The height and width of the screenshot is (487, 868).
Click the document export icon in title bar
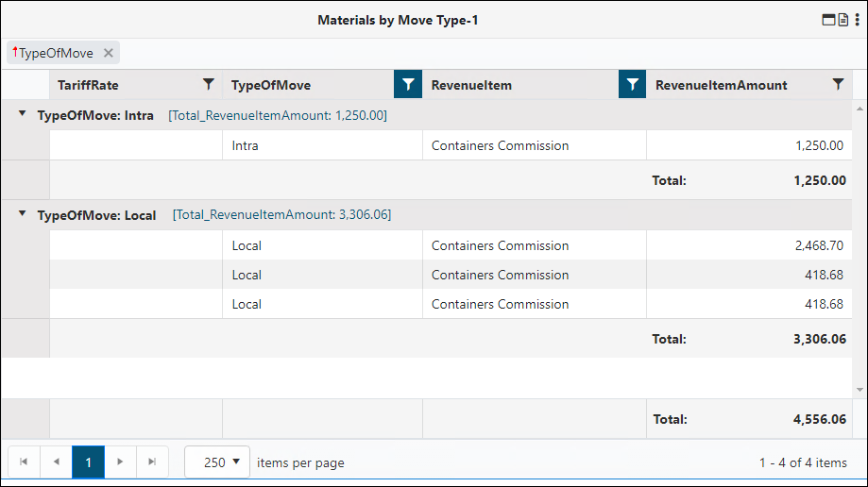point(842,20)
